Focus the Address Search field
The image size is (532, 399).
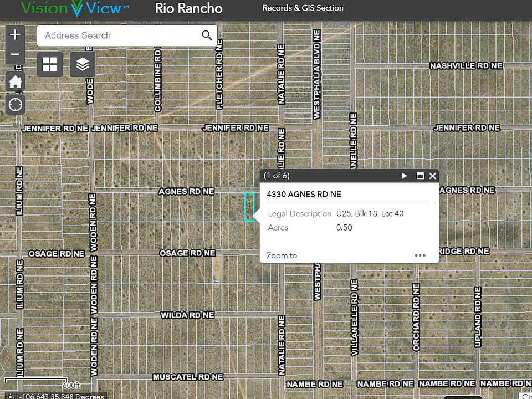pos(119,35)
